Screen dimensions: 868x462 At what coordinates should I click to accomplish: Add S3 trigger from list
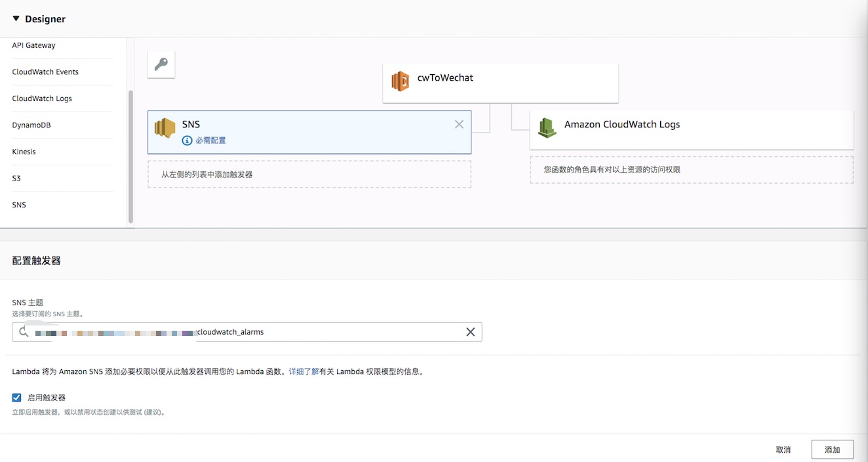coord(16,178)
